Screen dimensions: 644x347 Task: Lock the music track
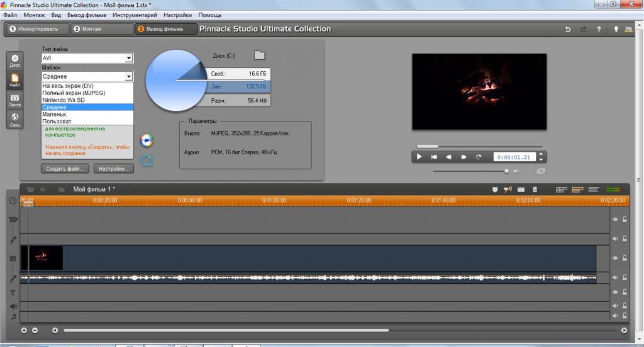pyautogui.click(x=625, y=316)
